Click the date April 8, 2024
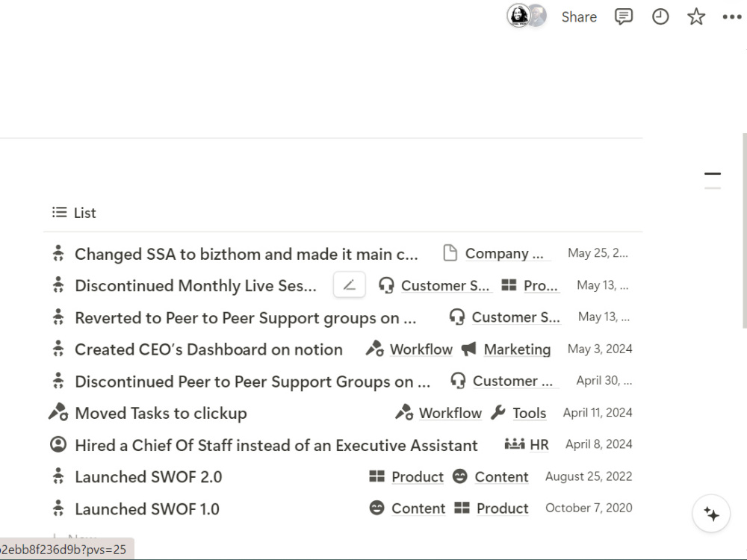The image size is (747, 560). pos(599,444)
